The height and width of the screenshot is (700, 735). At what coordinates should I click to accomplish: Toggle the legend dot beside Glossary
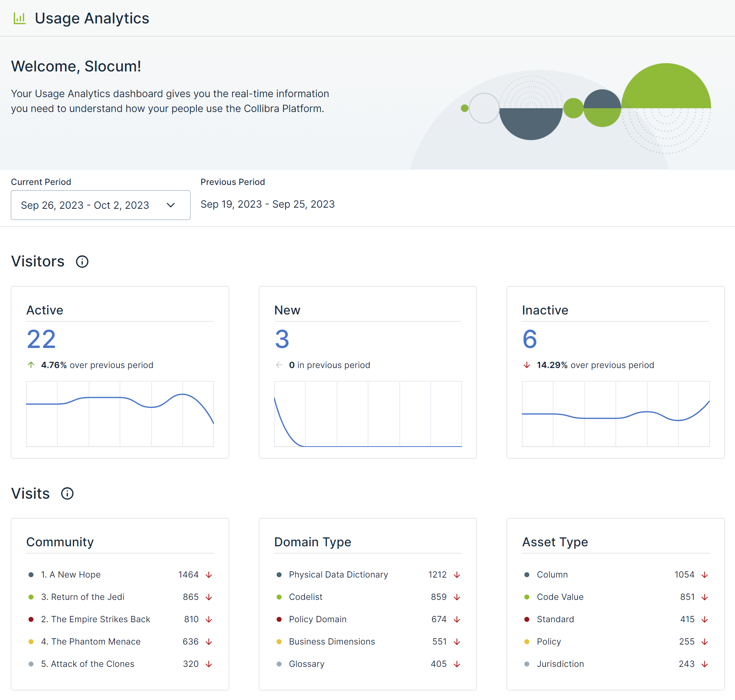pos(279,664)
